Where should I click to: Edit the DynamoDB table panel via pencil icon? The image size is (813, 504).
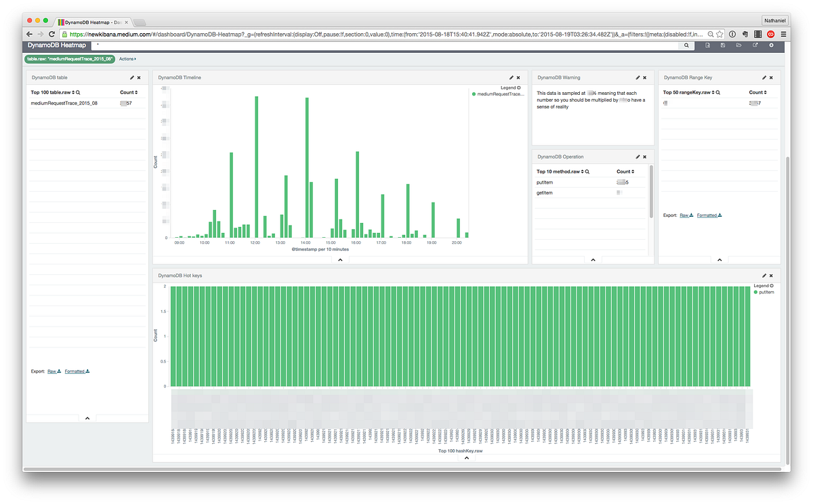(131, 78)
